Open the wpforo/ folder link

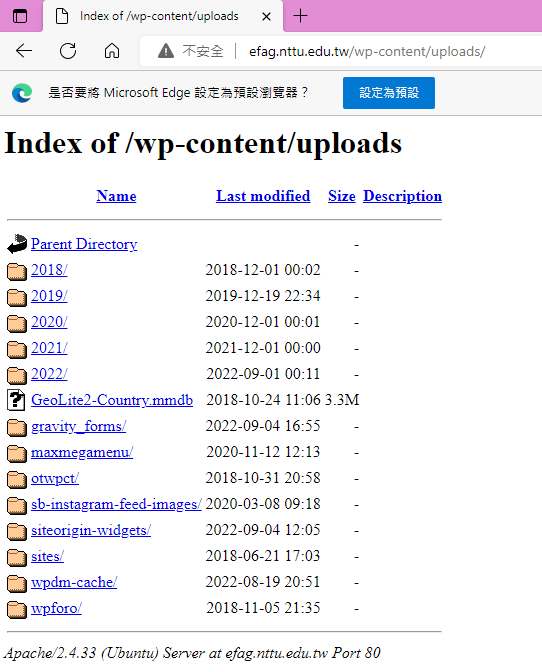[56, 609]
